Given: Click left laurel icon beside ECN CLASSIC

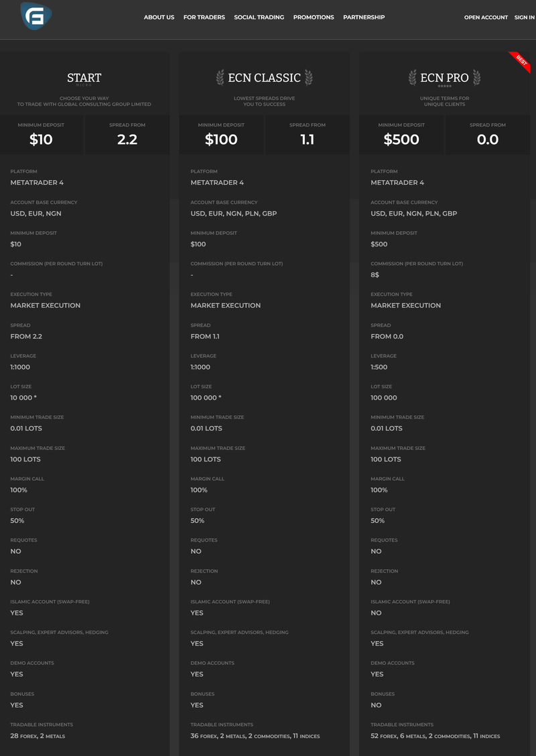Looking at the screenshot, I should coord(220,78).
